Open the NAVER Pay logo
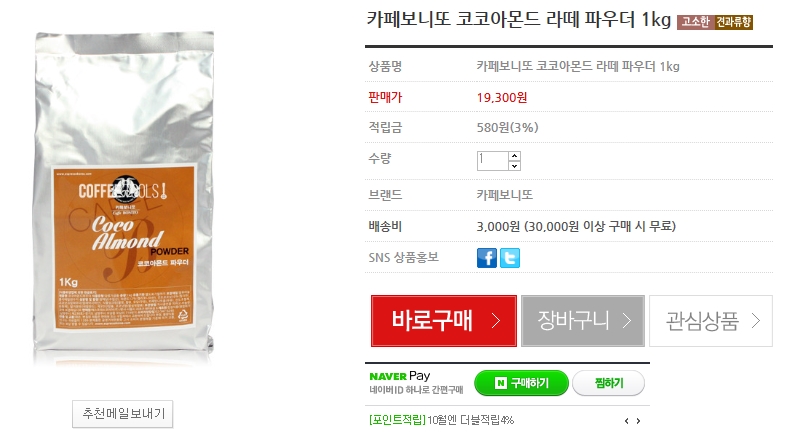 (x=400, y=376)
